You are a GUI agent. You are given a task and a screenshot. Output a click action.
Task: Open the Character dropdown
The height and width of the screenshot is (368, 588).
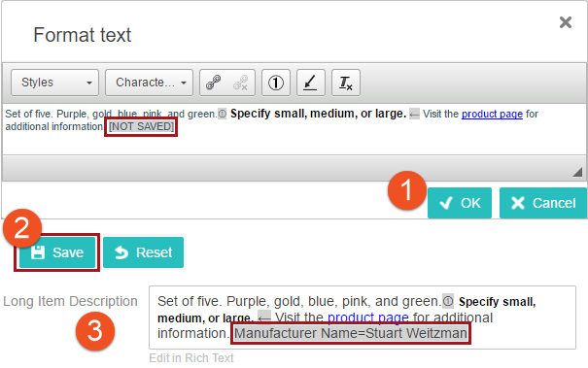click(x=150, y=83)
